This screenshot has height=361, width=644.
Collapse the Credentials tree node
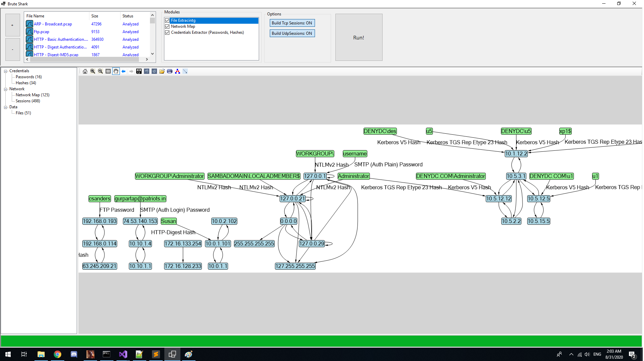click(x=6, y=71)
